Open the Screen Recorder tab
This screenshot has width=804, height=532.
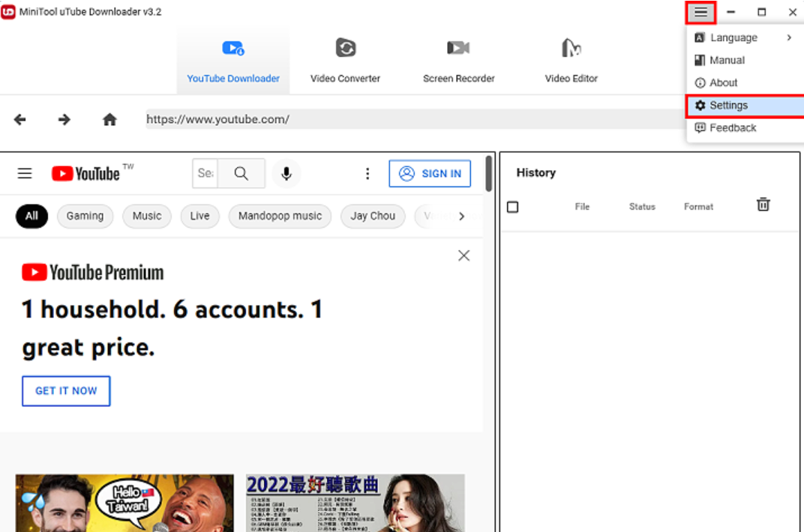point(458,61)
